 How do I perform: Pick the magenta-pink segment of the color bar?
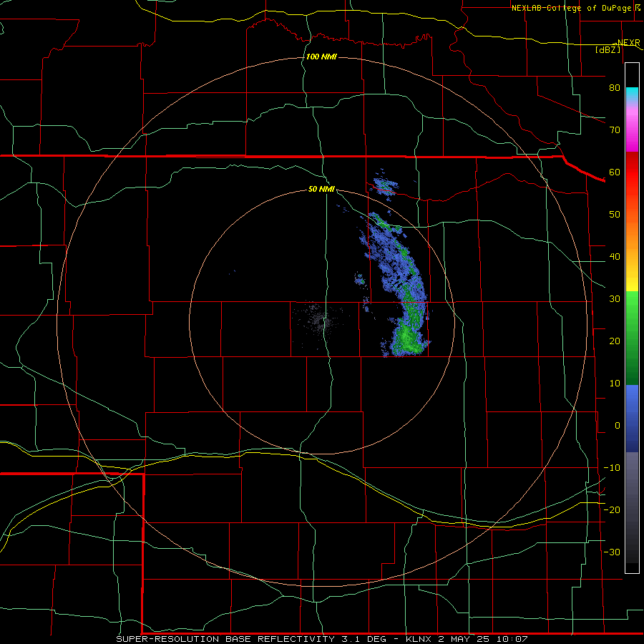632,132
